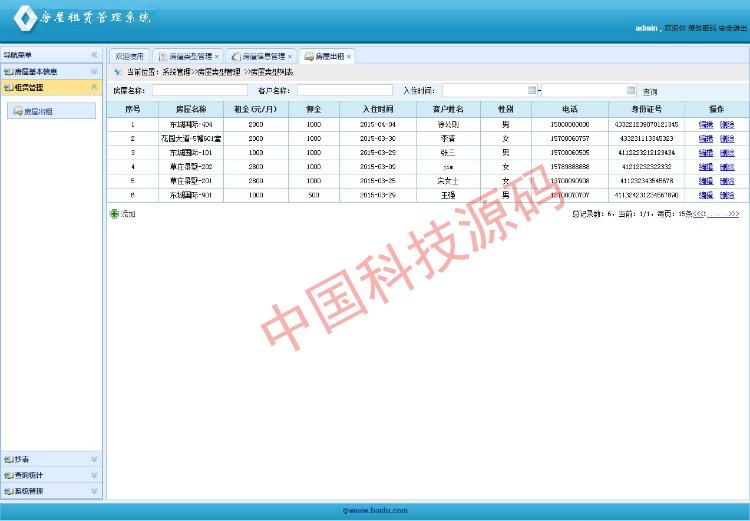Screen dimensions: 750x521
Task: Click the 押金 column header
Action: tap(314, 109)
